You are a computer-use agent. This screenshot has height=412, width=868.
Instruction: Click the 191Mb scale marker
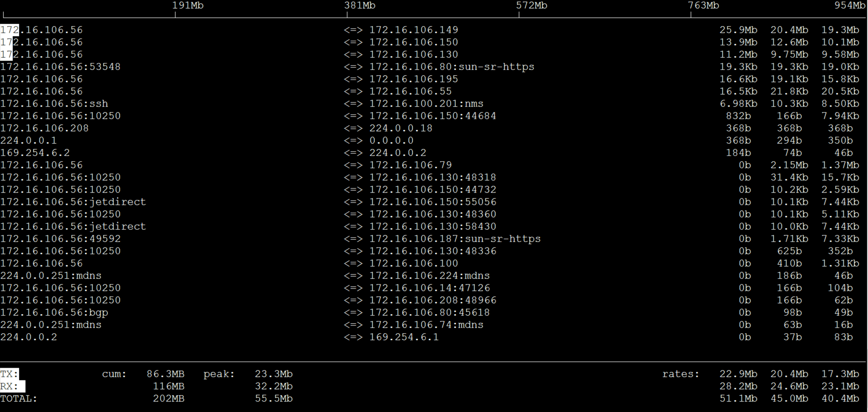click(187, 5)
